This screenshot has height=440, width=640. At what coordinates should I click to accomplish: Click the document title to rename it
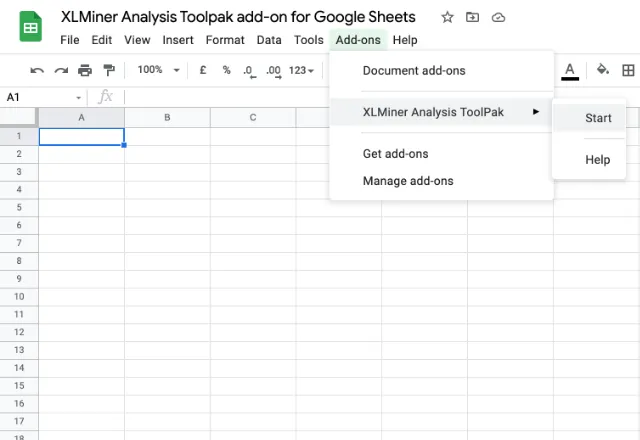coord(238,17)
